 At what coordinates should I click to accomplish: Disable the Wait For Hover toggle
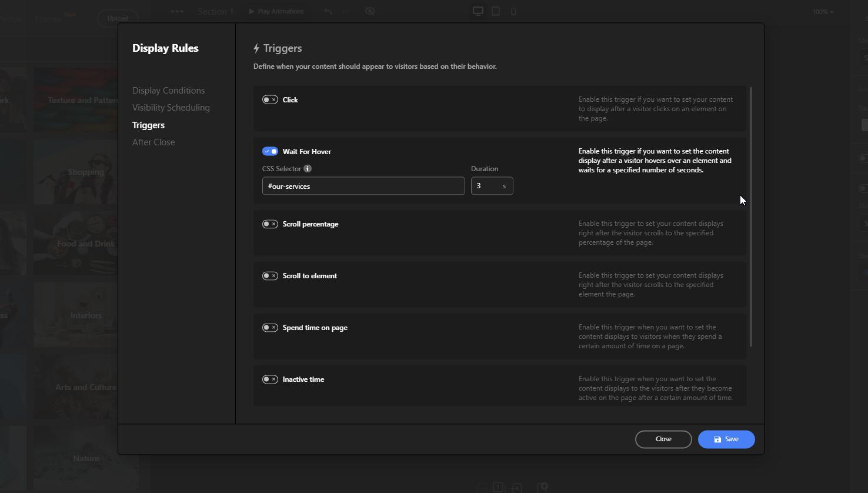pos(270,152)
